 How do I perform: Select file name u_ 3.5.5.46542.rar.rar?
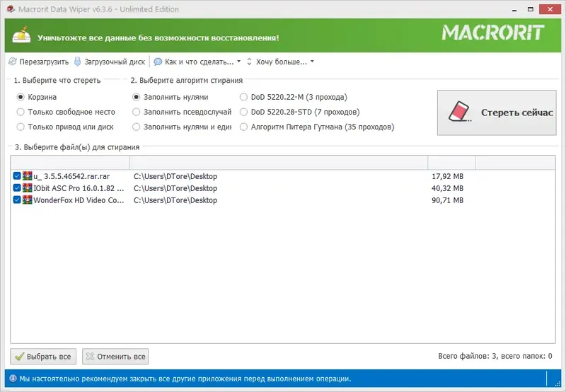(71, 176)
